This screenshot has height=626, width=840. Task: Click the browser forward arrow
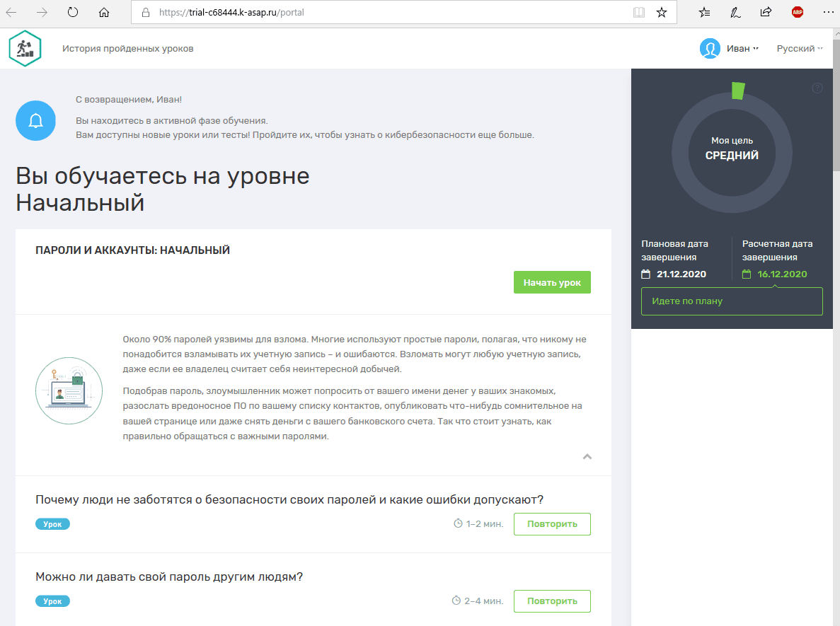[x=42, y=12]
